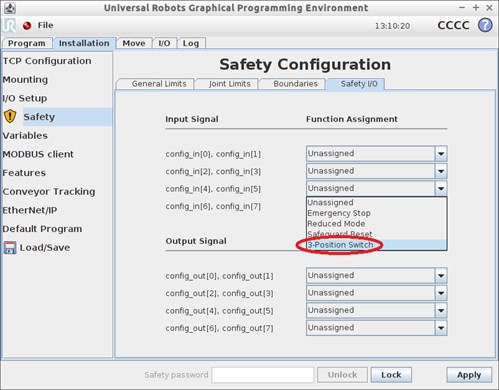Open Default Program in the sidebar
Screen dimensions: 499x390
click(42, 229)
